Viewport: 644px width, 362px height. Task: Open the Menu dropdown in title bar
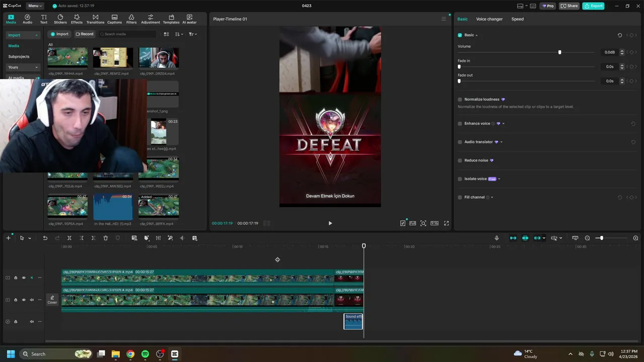click(35, 6)
